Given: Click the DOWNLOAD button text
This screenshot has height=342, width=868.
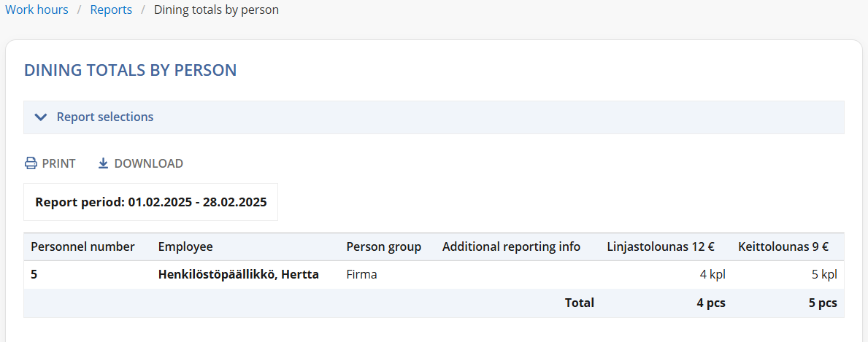Looking at the screenshot, I should [148, 164].
